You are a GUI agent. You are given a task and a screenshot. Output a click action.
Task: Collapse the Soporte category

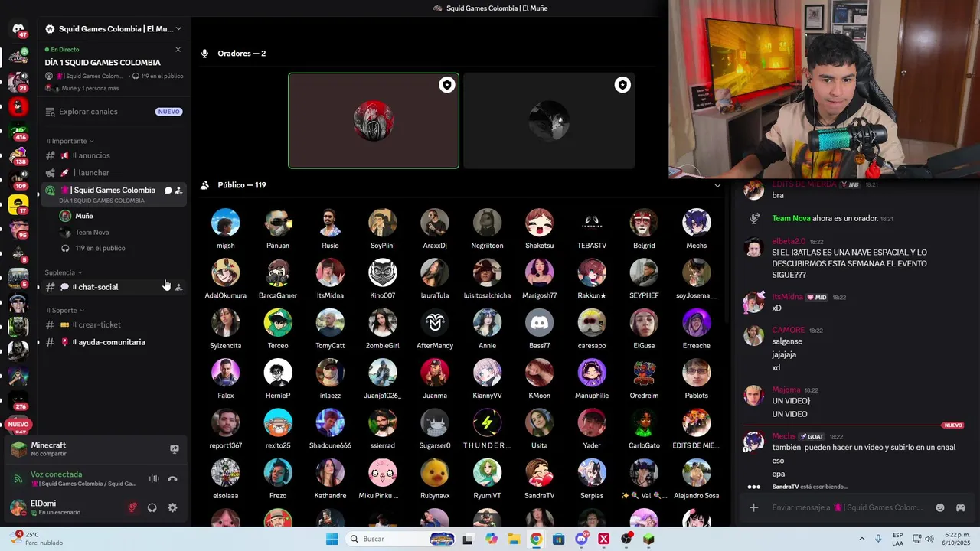[x=64, y=311]
